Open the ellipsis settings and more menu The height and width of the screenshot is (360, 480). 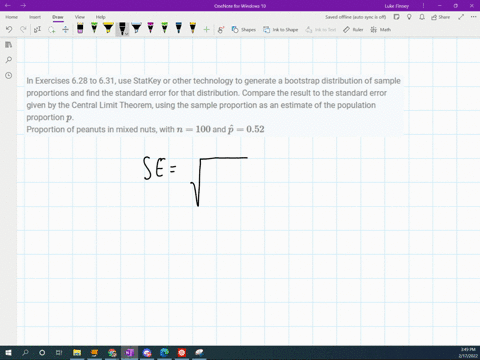[x=474, y=17]
